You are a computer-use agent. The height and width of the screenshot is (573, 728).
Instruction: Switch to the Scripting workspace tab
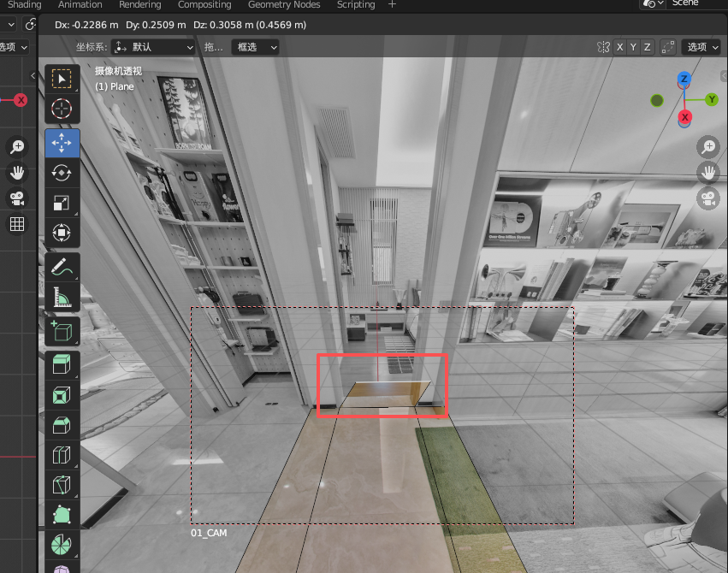click(356, 5)
